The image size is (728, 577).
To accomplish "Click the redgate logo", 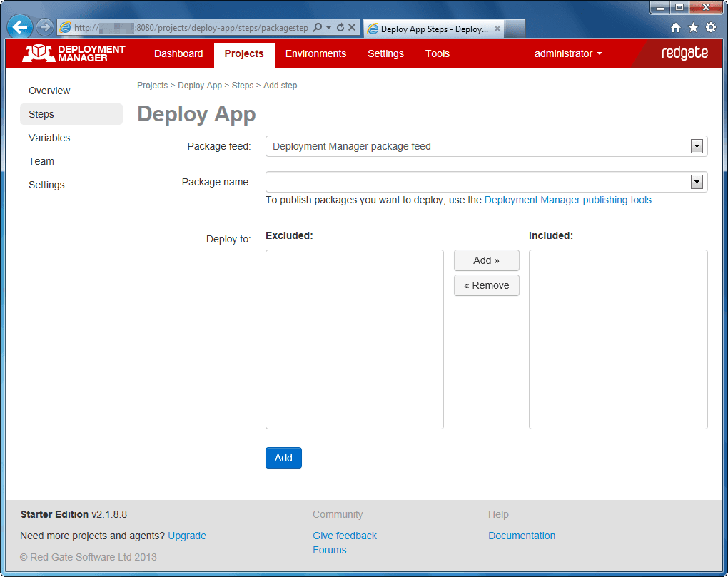I will pos(684,53).
